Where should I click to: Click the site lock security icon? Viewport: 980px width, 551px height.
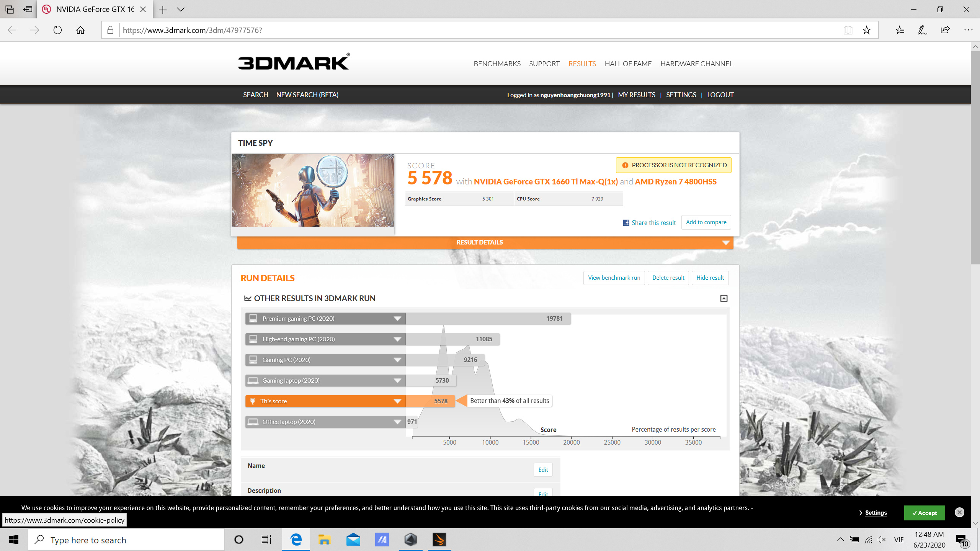[x=110, y=30]
